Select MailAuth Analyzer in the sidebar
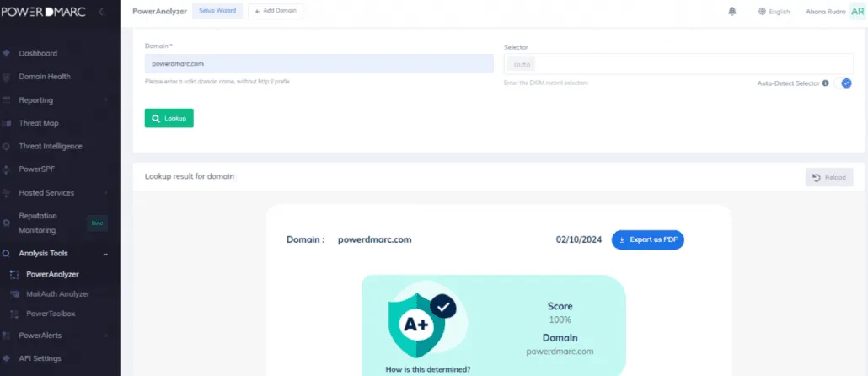Image resolution: width=868 pixels, height=376 pixels. (57, 294)
